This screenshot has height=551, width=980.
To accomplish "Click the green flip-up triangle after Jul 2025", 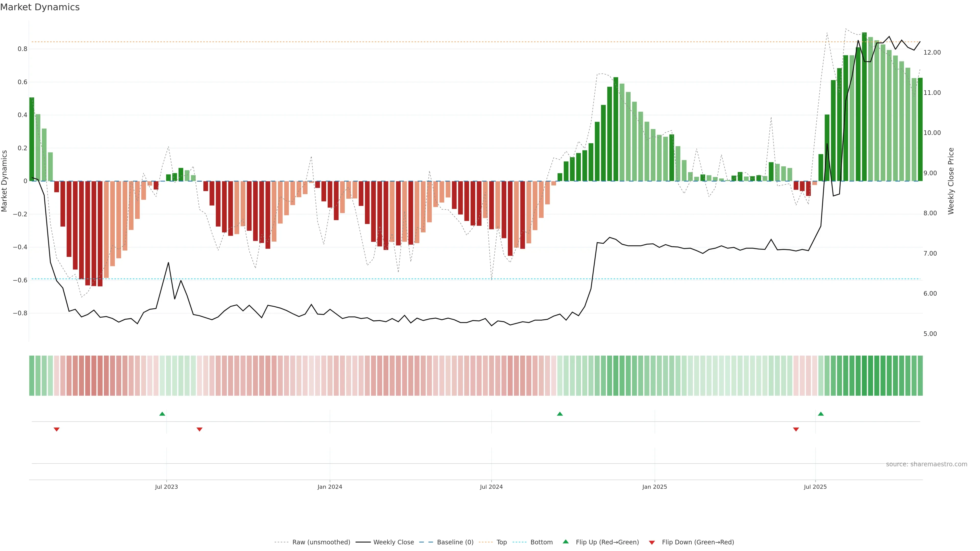I will coord(820,414).
